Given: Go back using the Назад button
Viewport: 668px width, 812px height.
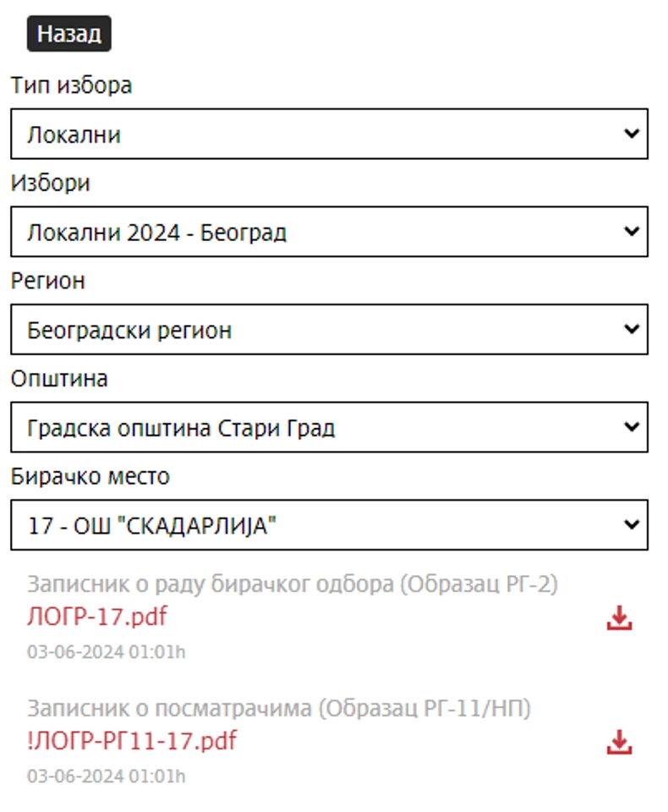Looking at the screenshot, I should click(x=69, y=34).
